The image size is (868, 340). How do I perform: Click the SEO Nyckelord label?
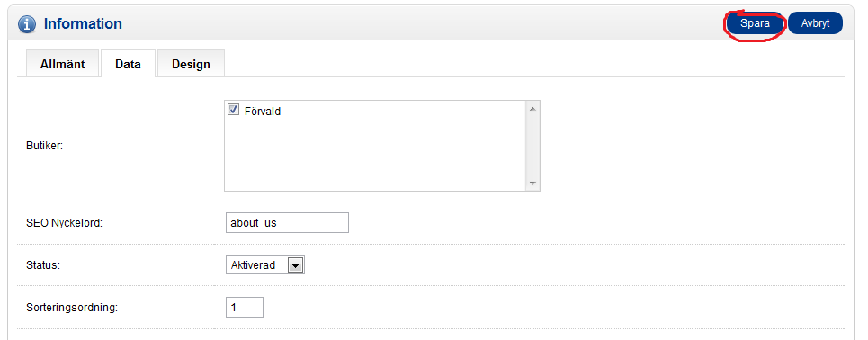click(x=65, y=223)
